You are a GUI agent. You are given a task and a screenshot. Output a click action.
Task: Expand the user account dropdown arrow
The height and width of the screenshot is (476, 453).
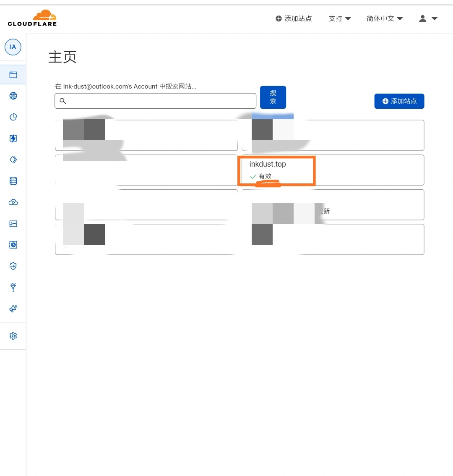point(435,18)
